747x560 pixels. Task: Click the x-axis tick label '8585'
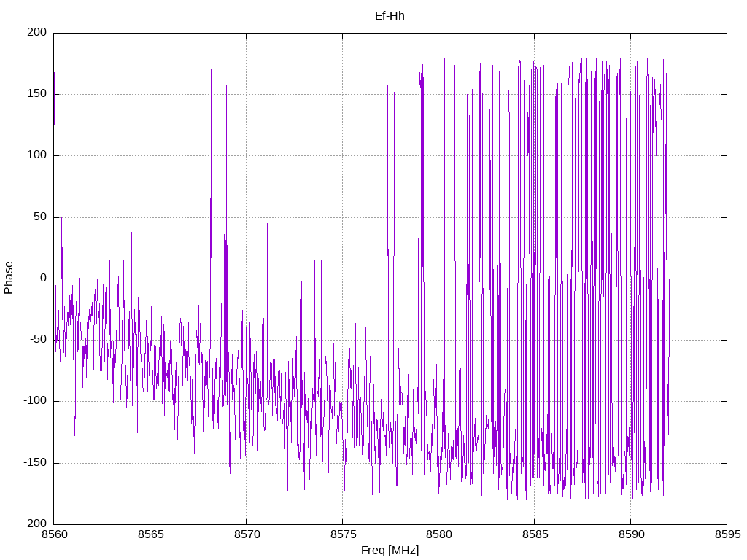(535, 534)
